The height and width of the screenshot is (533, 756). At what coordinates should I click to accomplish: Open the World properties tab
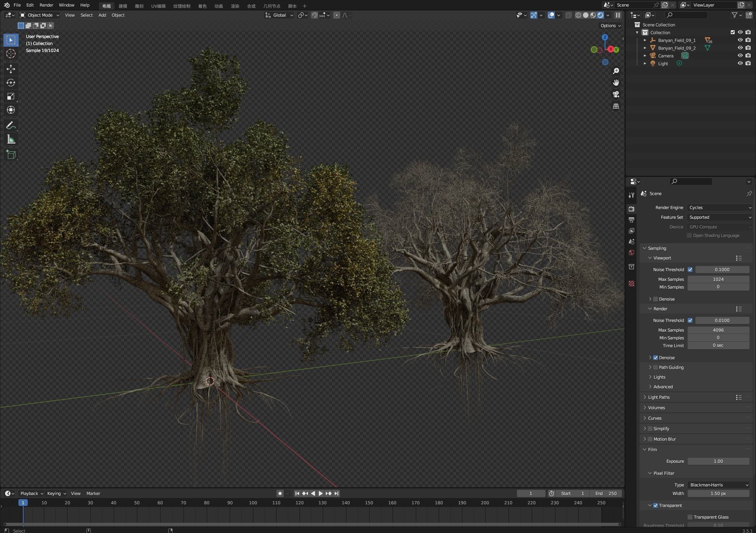coord(631,253)
